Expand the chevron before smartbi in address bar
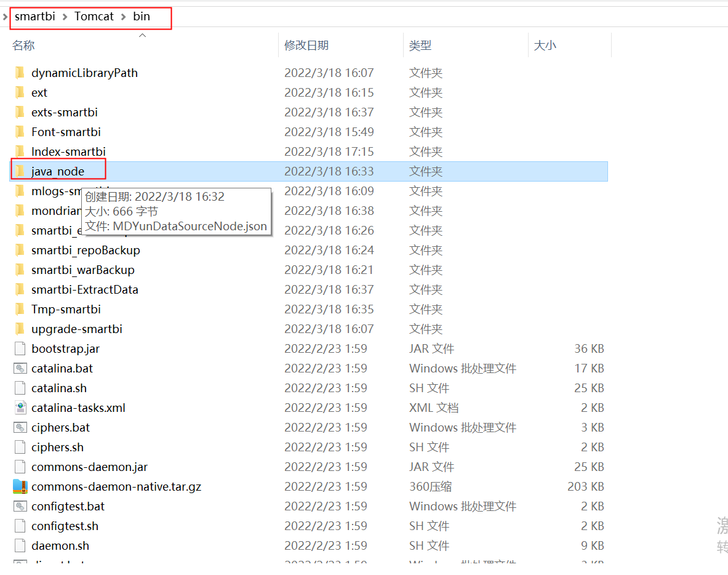Screen dimensions: 728x575 point(5,17)
